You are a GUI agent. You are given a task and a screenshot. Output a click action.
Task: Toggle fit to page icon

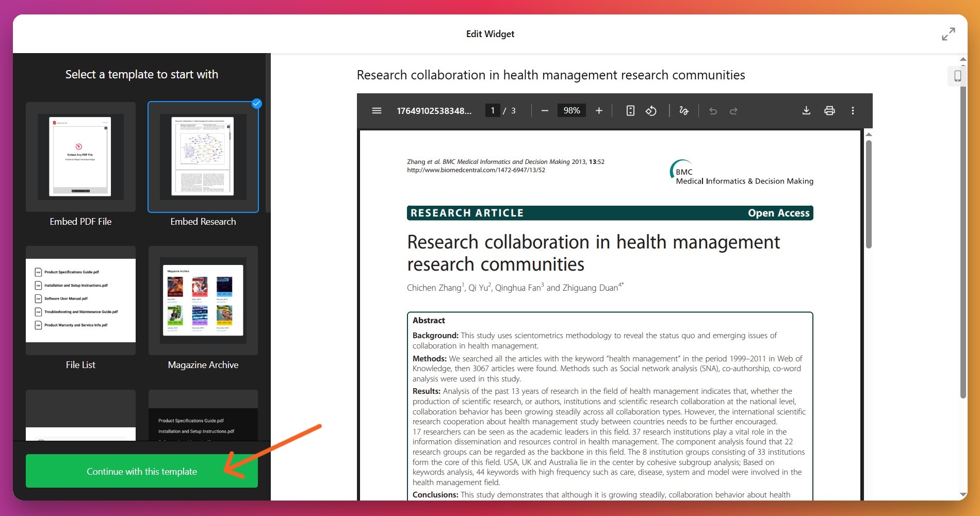pos(630,111)
